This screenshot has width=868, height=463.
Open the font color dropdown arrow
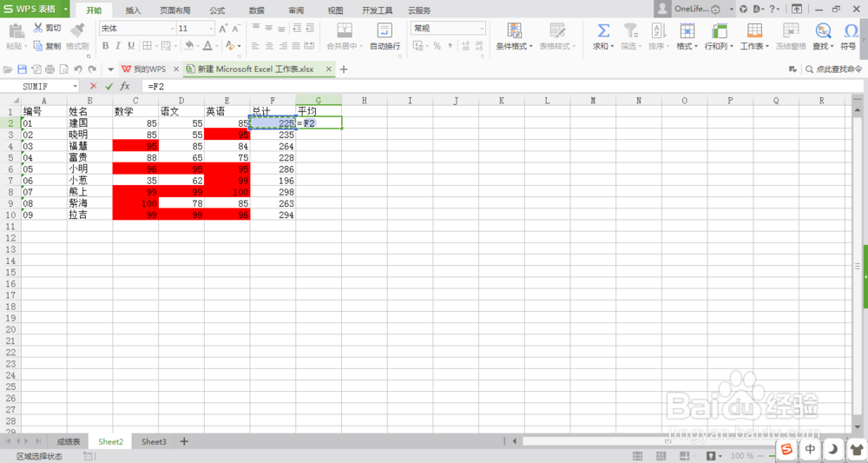pyautogui.click(x=216, y=47)
